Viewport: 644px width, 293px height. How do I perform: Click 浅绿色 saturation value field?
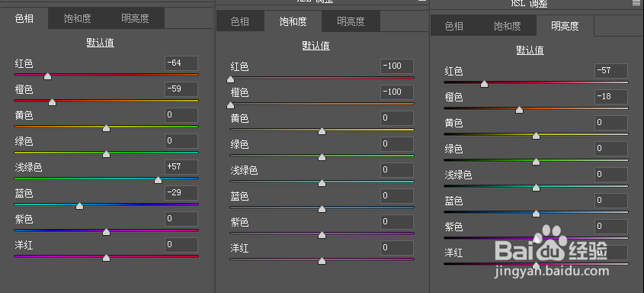point(397,169)
